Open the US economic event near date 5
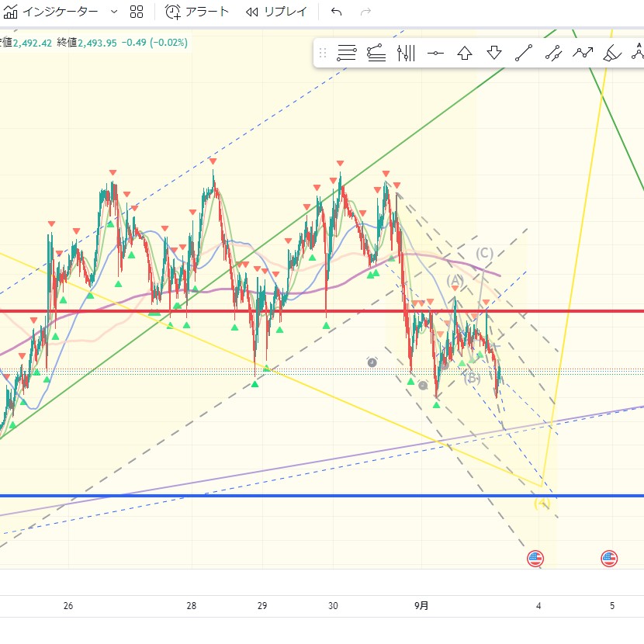 pos(609,557)
